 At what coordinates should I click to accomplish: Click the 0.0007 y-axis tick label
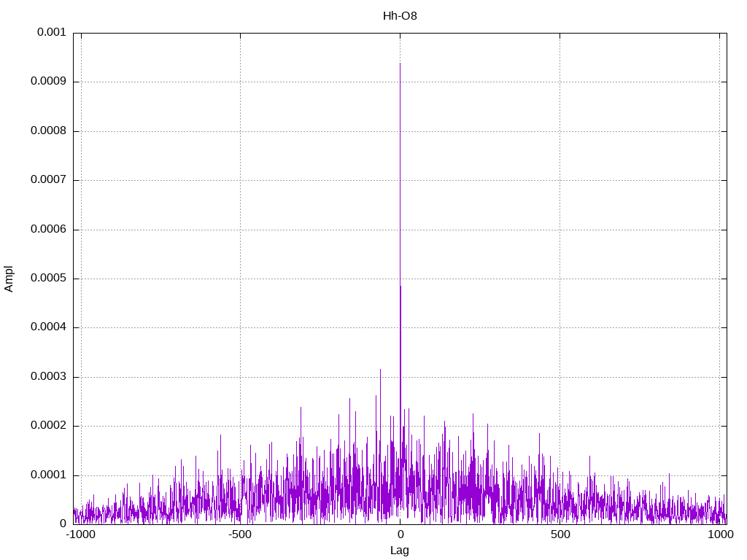[48, 180]
